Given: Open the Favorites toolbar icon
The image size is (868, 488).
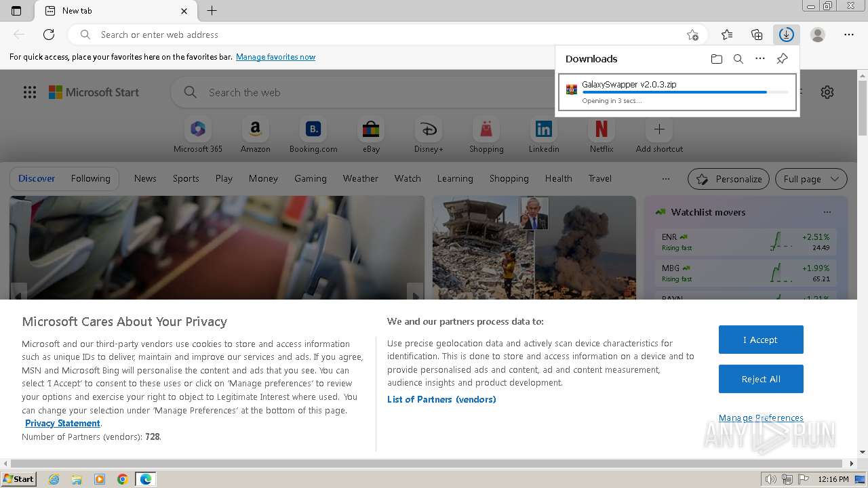Looking at the screenshot, I should pyautogui.click(x=727, y=35).
